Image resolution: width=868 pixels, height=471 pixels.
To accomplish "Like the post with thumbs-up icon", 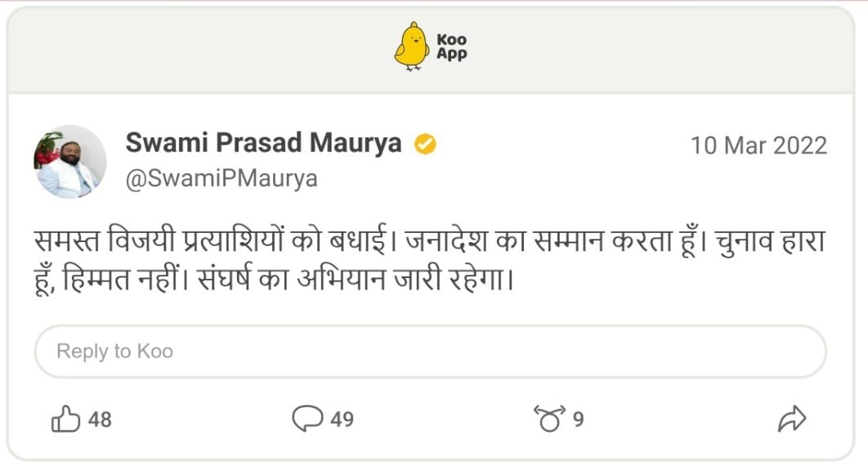I will click(x=65, y=419).
